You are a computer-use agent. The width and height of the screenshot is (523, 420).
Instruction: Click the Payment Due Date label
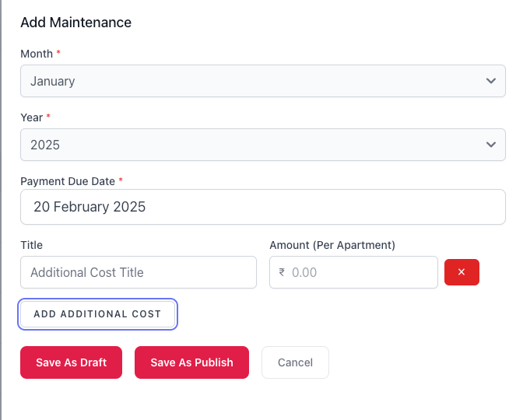click(x=68, y=181)
